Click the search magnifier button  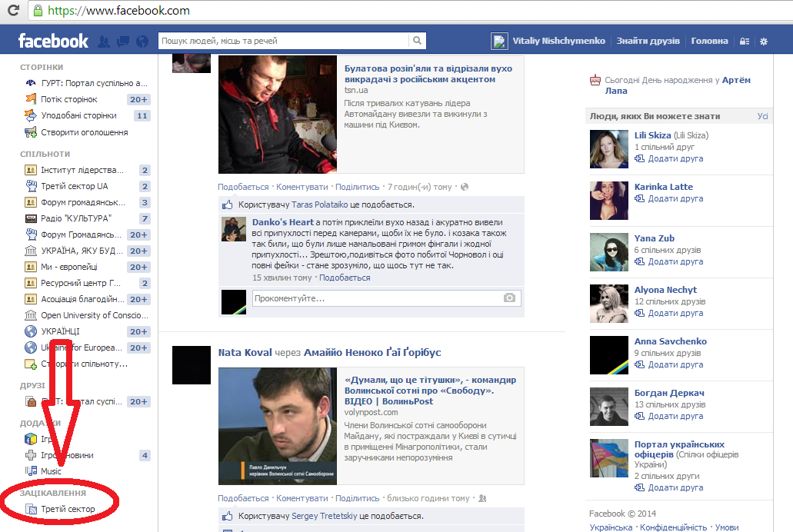click(417, 41)
